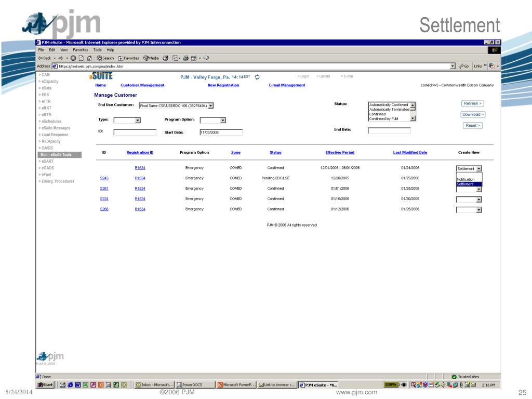This screenshot has height=399, width=532.
Task: Open the E-mail Management link
Action: pos(287,85)
